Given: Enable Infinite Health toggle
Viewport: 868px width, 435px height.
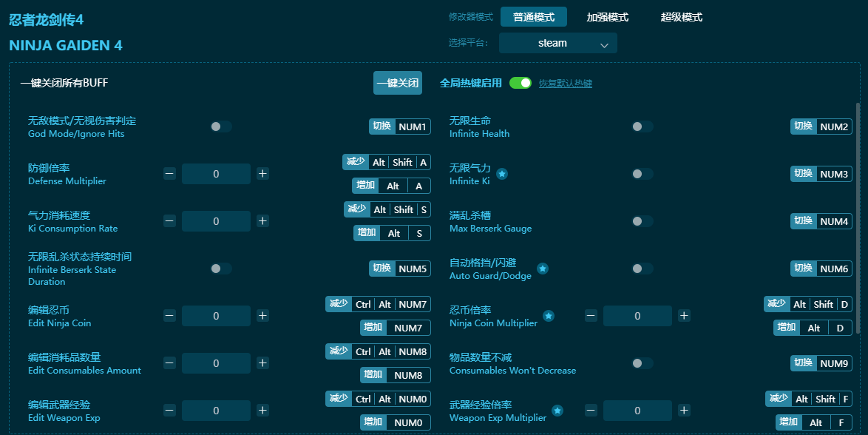Looking at the screenshot, I should pyautogui.click(x=642, y=127).
